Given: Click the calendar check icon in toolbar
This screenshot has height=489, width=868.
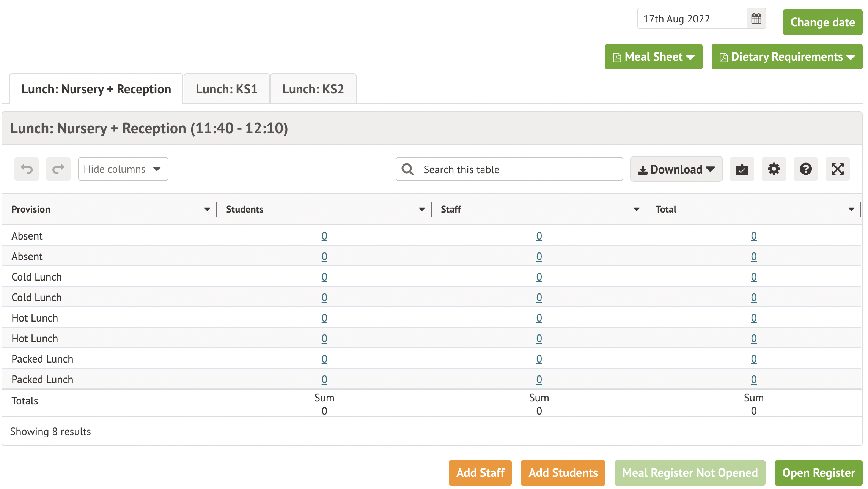Looking at the screenshot, I should [742, 169].
